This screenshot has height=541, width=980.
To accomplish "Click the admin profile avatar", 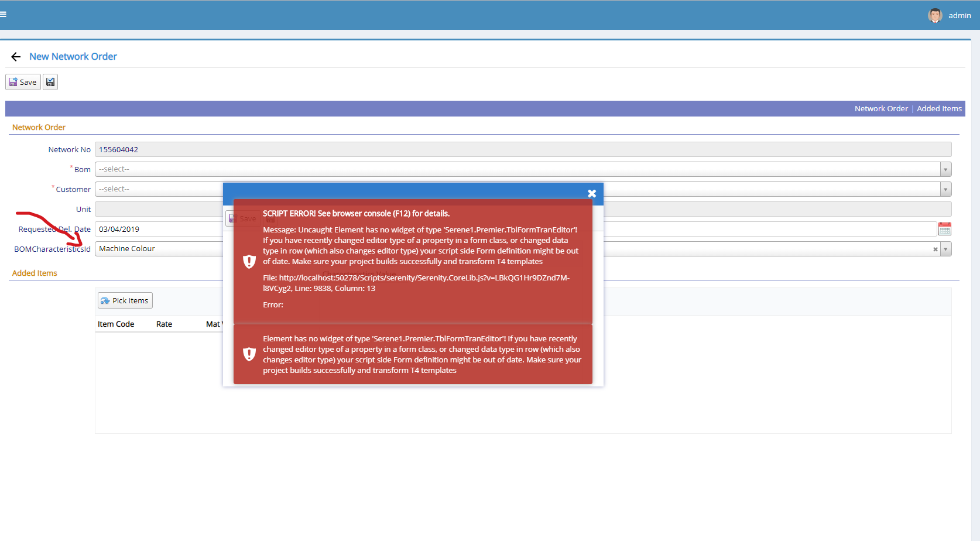I will (x=935, y=15).
